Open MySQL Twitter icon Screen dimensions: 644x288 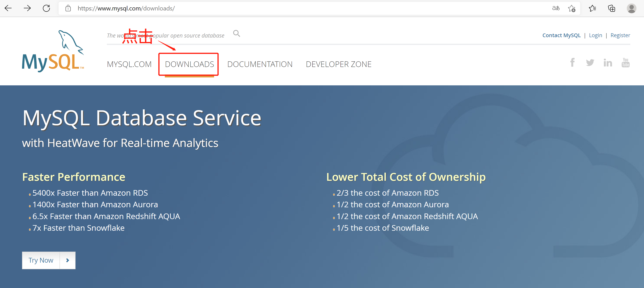(590, 62)
